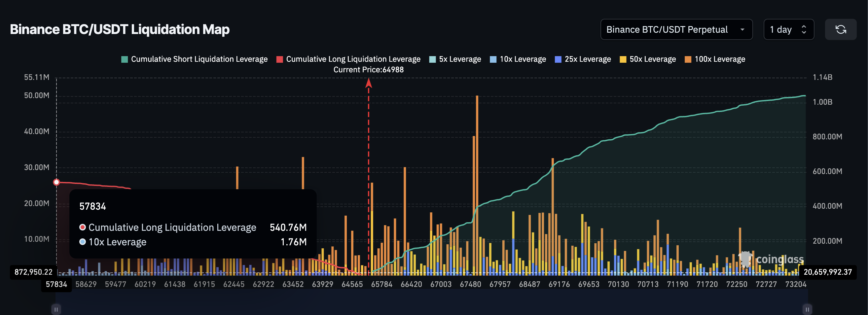Click the left pause handle of the range slider
The height and width of the screenshot is (315, 868).
56,309
